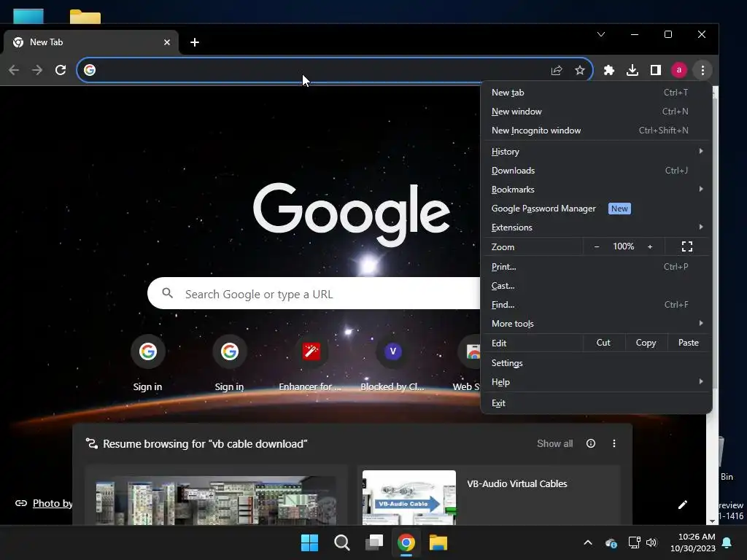The width and height of the screenshot is (747, 560).
Task: Choose Find... from the menu
Action: [x=597, y=305]
